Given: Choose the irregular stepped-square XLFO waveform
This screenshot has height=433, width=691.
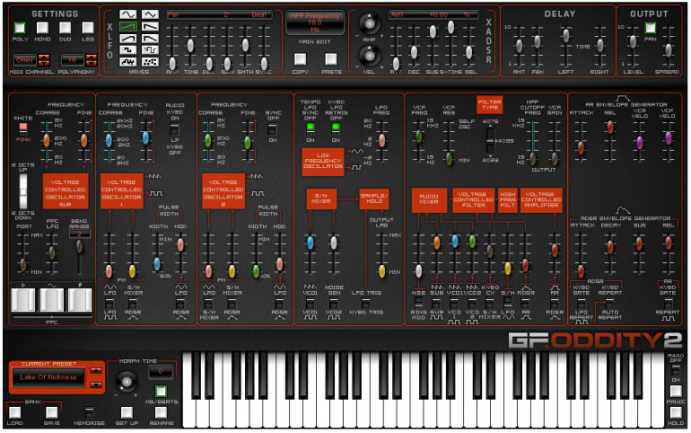Looking at the screenshot, I should click(150, 50).
